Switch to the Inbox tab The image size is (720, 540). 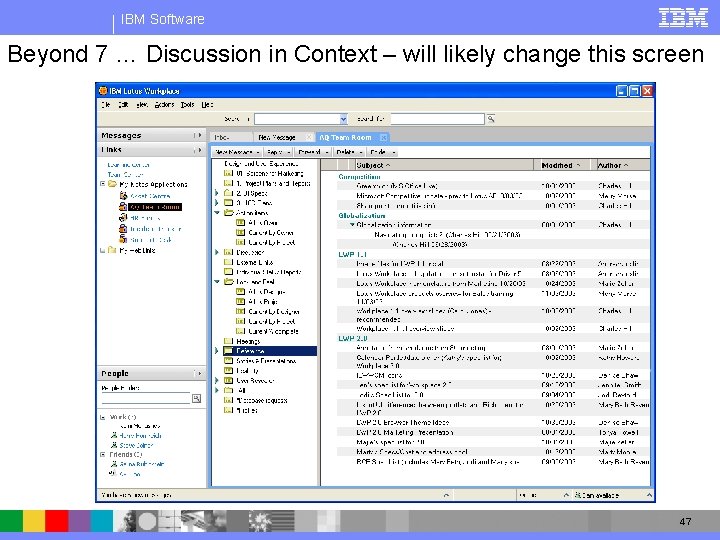(231, 137)
